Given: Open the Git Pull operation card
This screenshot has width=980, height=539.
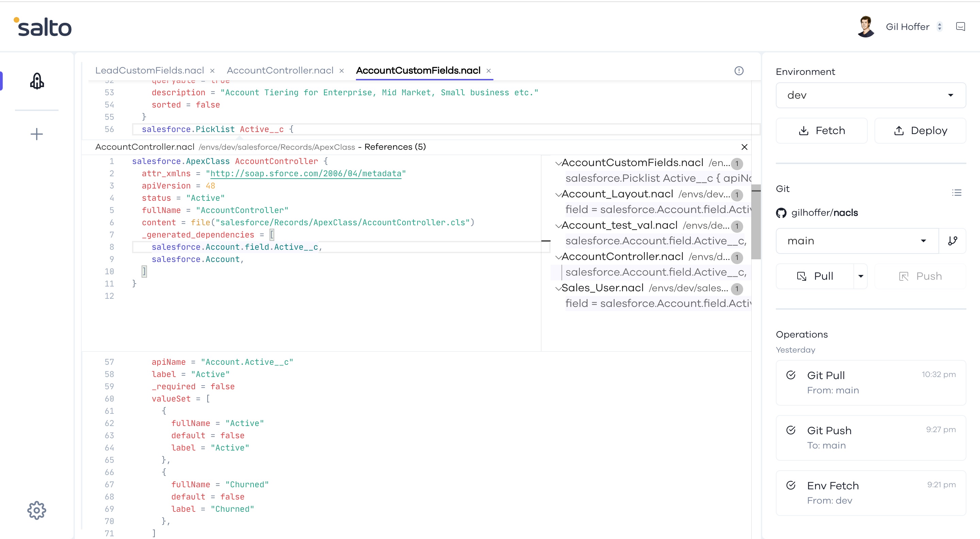Looking at the screenshot, I should 870,383.
